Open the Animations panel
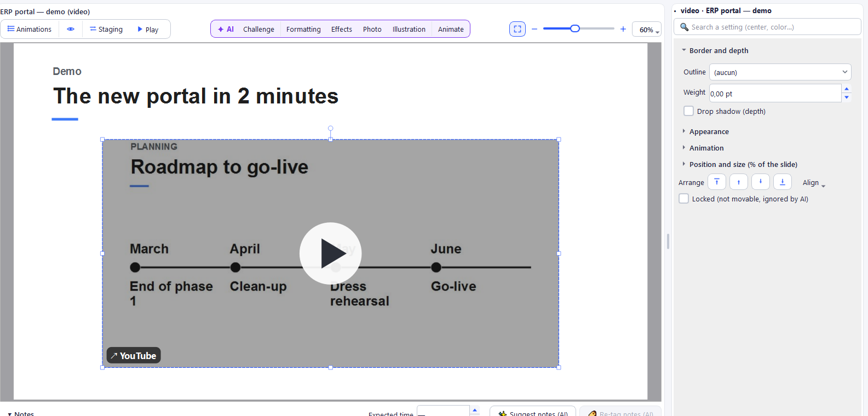The width and height of the screenshot is (868, 416). pos(30,30)
